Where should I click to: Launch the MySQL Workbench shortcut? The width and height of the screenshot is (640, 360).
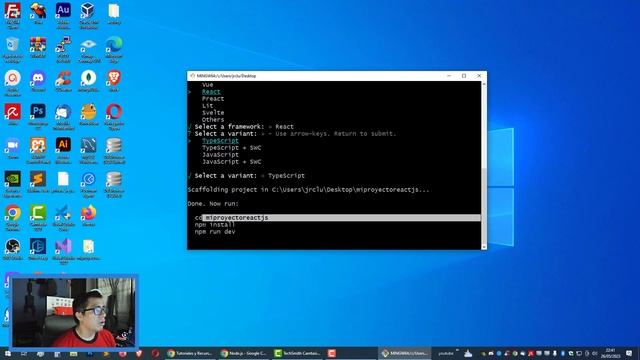pos(89,145)
